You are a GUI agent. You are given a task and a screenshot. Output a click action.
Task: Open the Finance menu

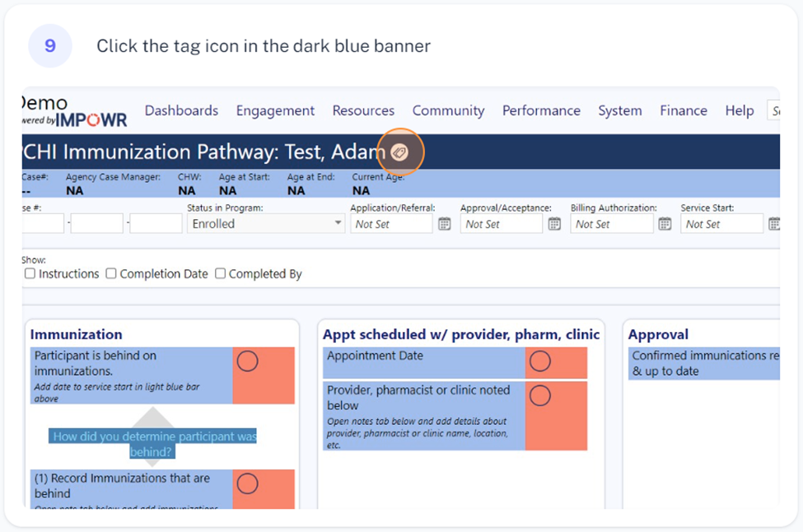[x=683, y=110]
